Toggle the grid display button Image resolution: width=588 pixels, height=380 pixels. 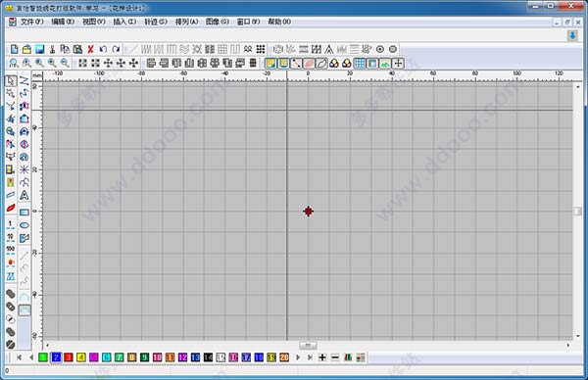(x=360, y=64)
